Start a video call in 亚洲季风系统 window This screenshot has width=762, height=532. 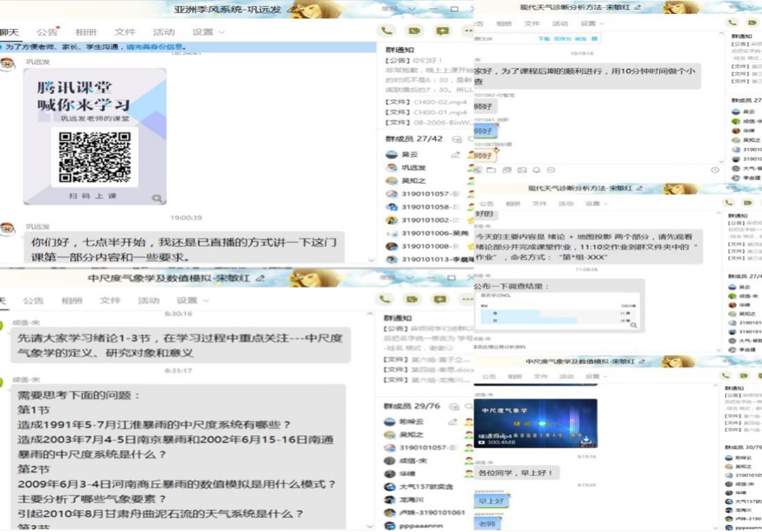point(414,31)
